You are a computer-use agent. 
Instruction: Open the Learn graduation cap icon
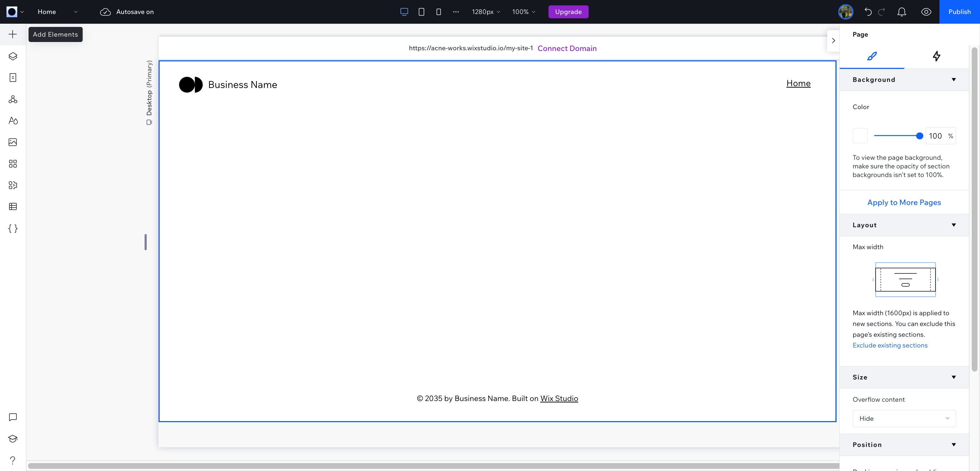pos(13,439)
